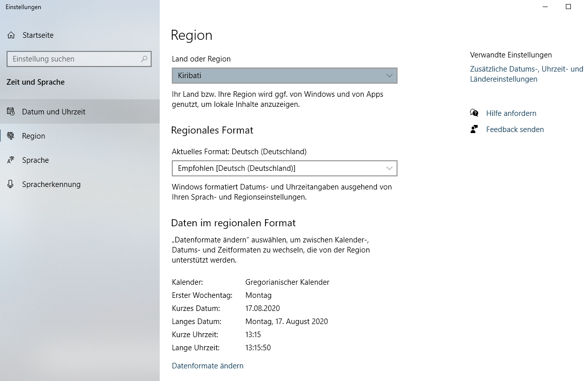Click the long date Montag, 17. August 2020
Image resolution: width=588 pixels, height=381 pixels.
click(x=287, y=322)
